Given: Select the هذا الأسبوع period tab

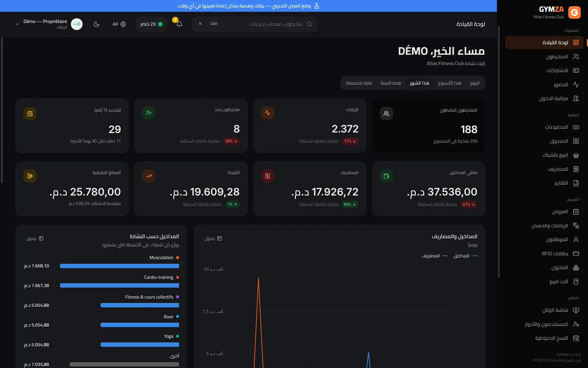Looking at the screenshot, I should (x=450, y=83).
